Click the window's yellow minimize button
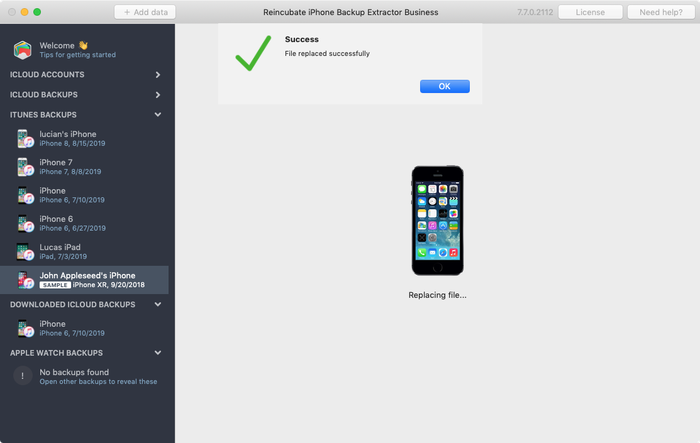700x443 pixels. click(25, 12)
